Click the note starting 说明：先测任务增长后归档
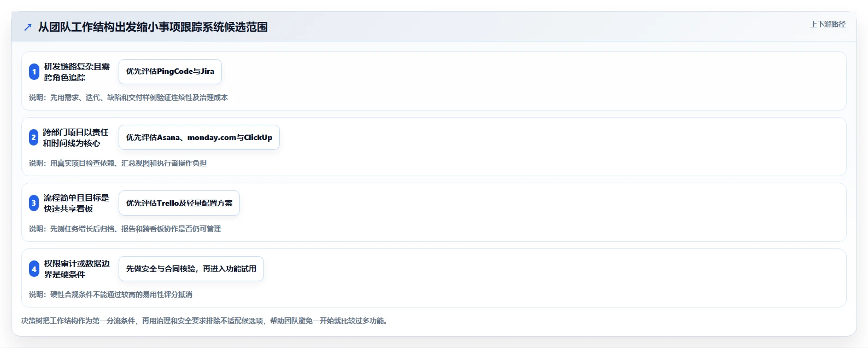This screenshot has height=348, width=868. (x=125, y=229)
